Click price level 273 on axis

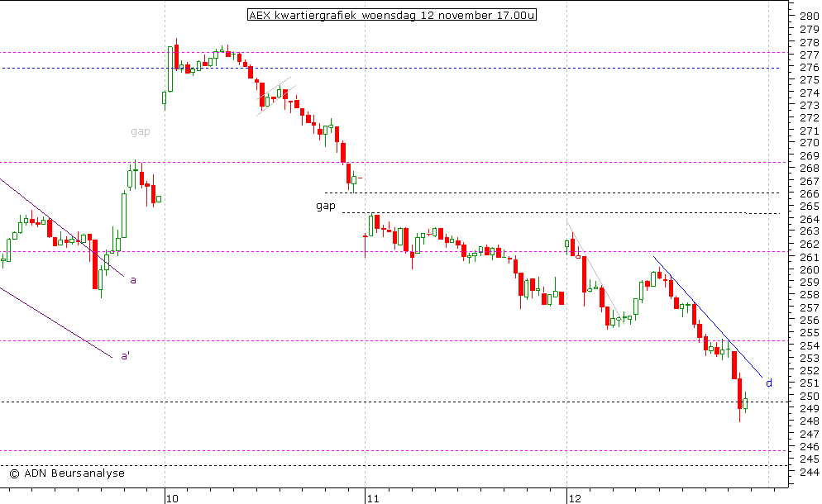[x=809, y=105]
